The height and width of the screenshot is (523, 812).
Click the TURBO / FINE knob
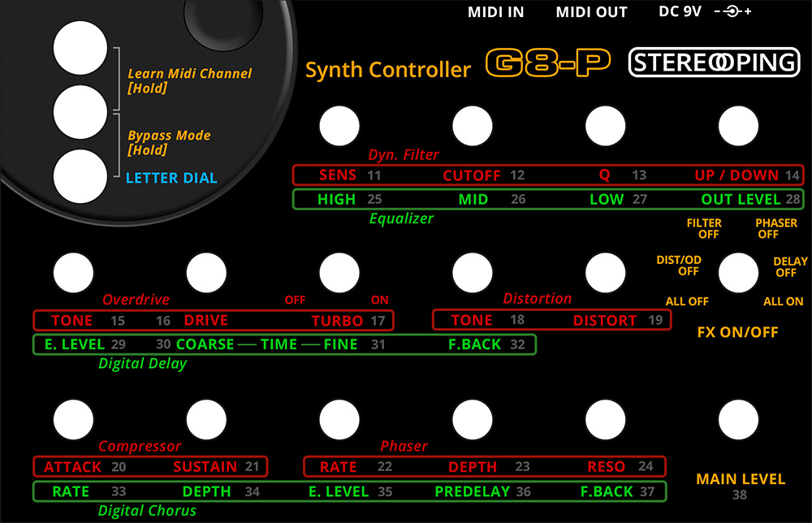coord(339,273)
